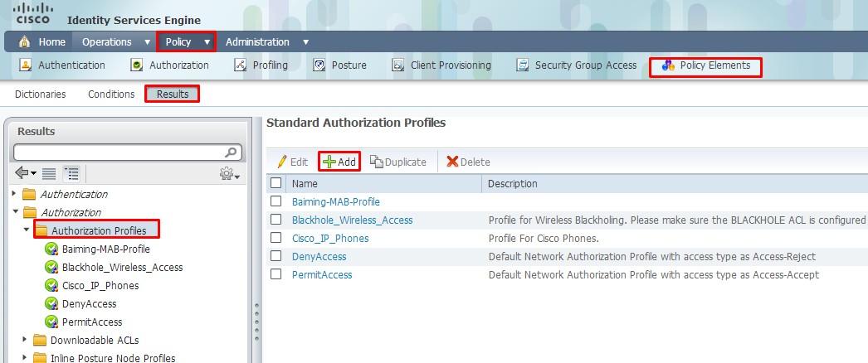Click the Duplicate icon

click(x=377, y=162)
